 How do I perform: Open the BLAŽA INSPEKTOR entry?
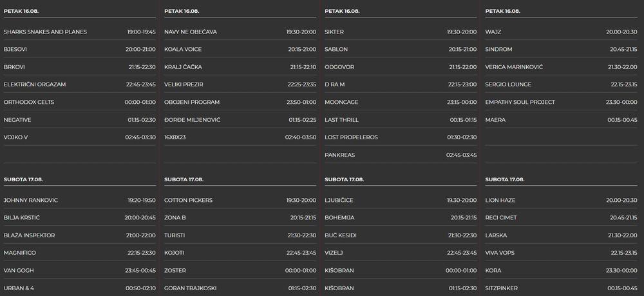(29, 235)
